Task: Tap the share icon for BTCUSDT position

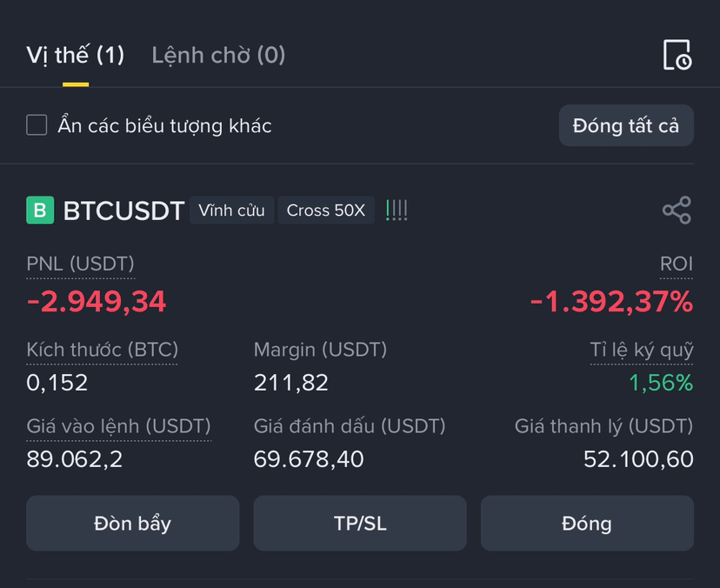Action: (x=677, y=210)
